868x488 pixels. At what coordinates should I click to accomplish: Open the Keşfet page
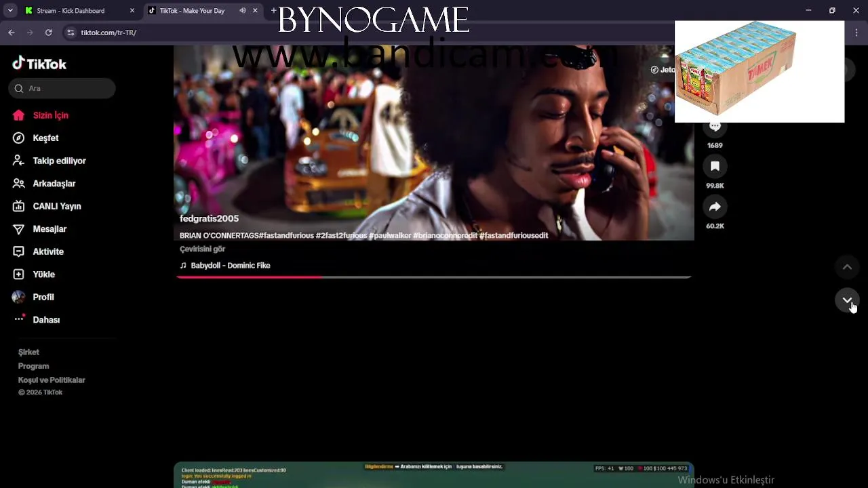[45, 138]
